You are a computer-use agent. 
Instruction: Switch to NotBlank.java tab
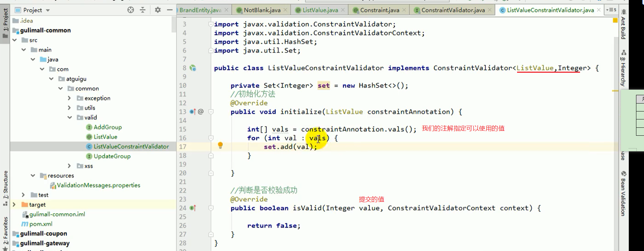[x=262, y=10]
